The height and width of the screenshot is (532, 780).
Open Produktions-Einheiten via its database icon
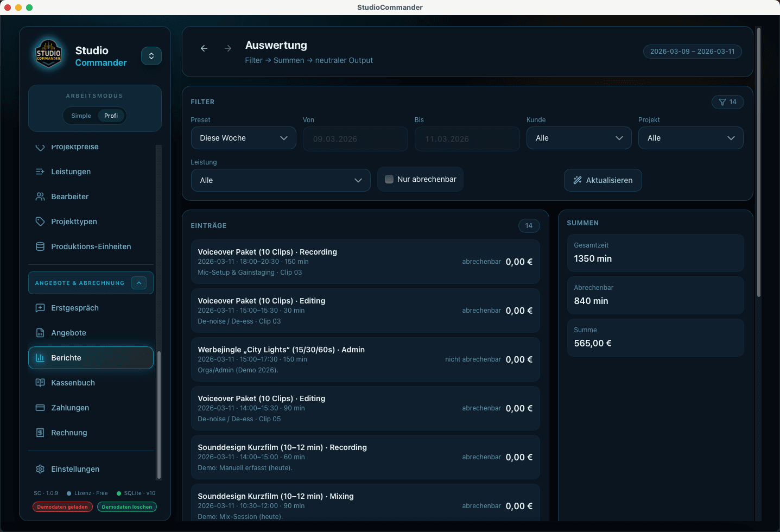point(40,246)
